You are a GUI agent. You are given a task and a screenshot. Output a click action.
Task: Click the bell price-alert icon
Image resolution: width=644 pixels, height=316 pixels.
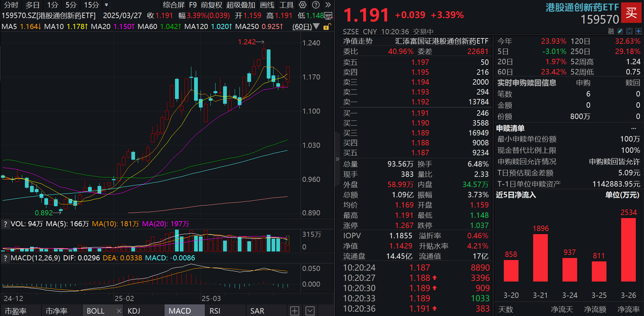[629, 31]
